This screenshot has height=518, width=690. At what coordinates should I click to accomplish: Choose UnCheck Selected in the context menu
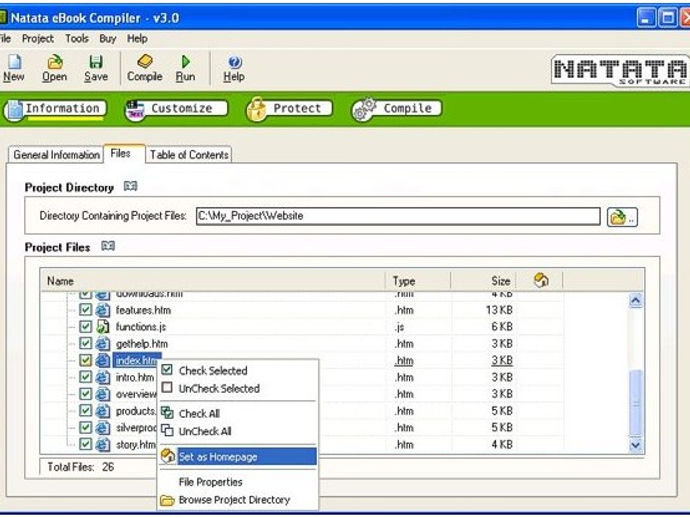coord(238,389)
